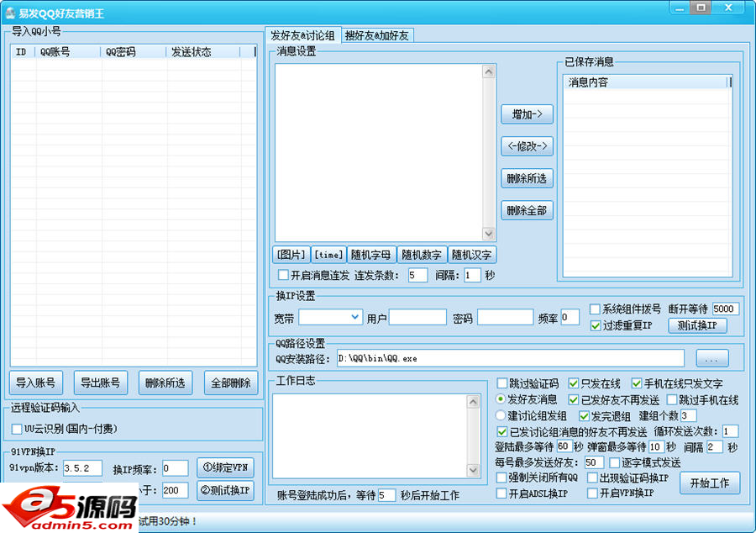756x533 pixels.
Task: Click the 91vpn版本 input field
Action: 82,468
